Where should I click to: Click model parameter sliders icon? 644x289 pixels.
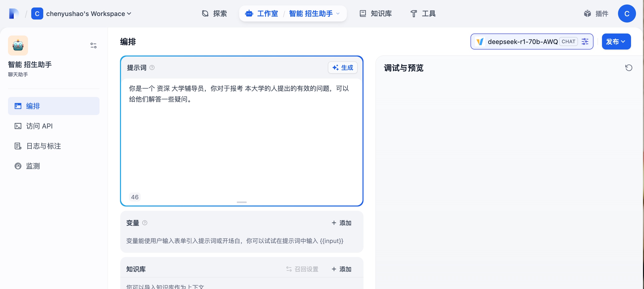[585, 41]
